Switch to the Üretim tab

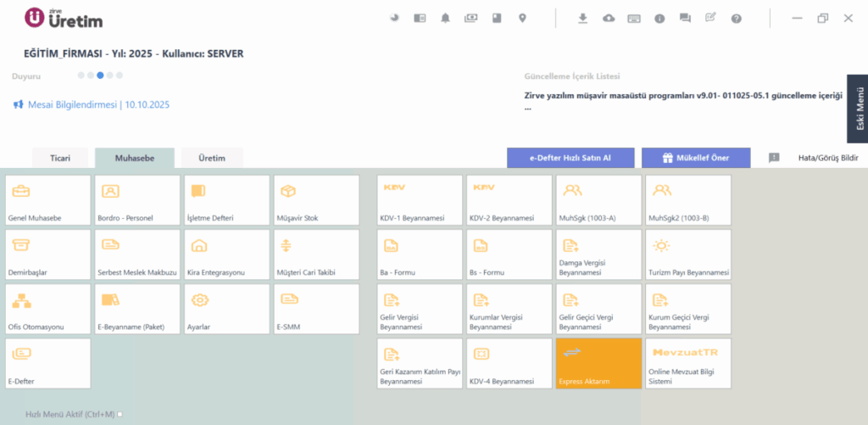(x=212, y=158)
